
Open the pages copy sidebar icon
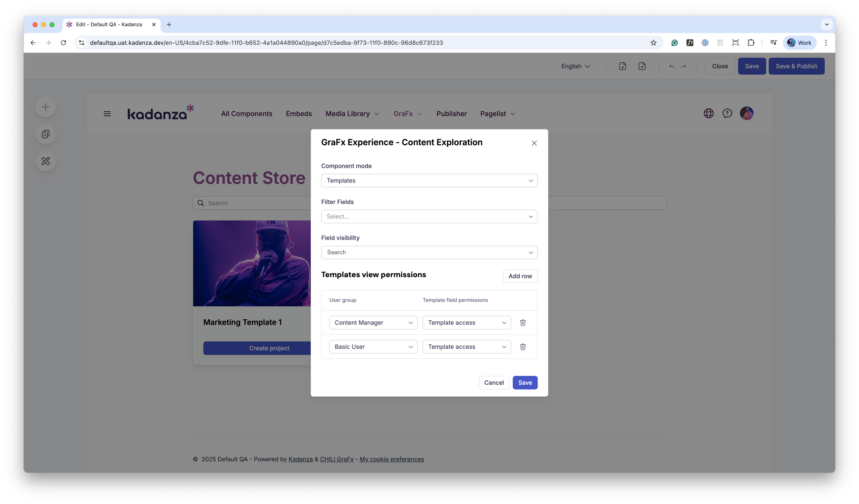pos(46,134)
